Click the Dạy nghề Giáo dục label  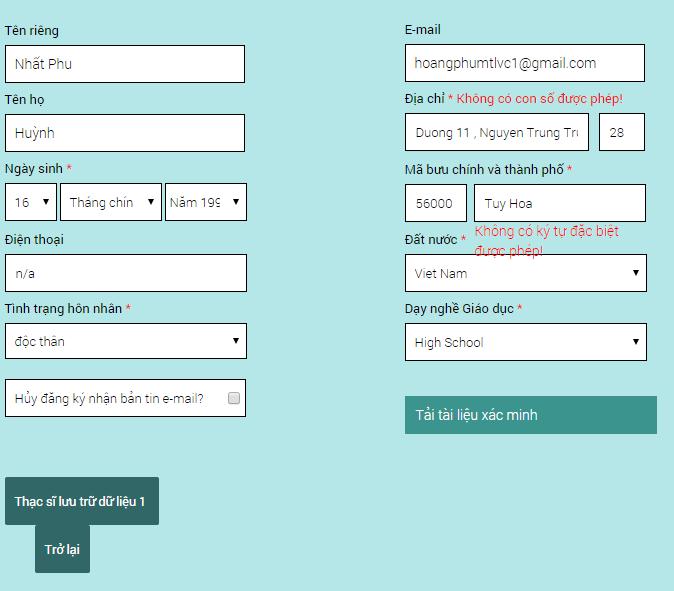[x=459, y=309]
